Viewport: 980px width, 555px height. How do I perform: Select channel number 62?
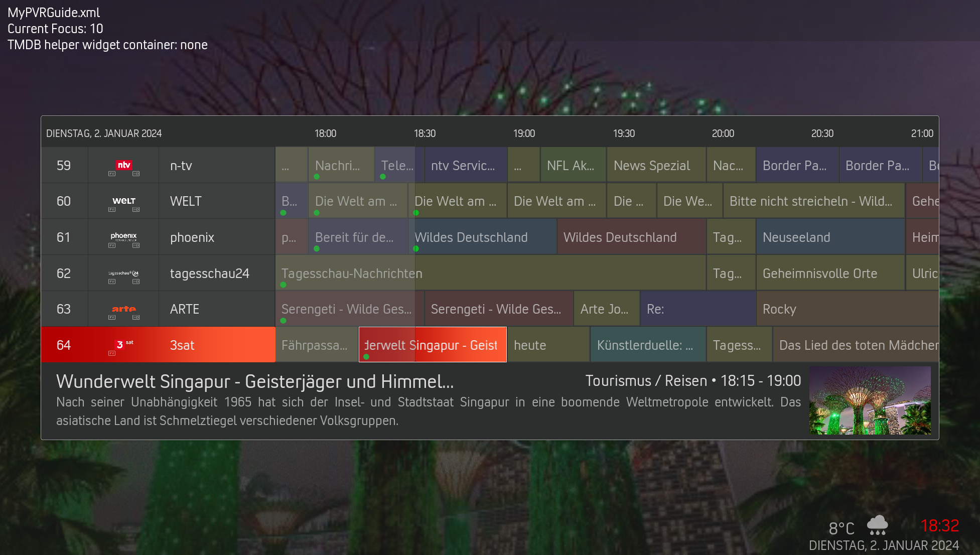[x=64, y=273]
